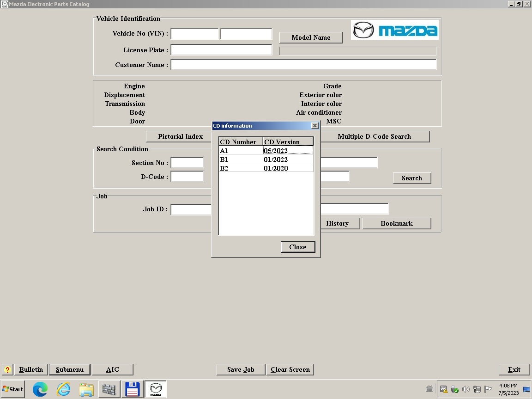The height and width of the screenshot is (399, 532).
Task: Open the File Explorer folder icon
Action: tap(86, 389)
